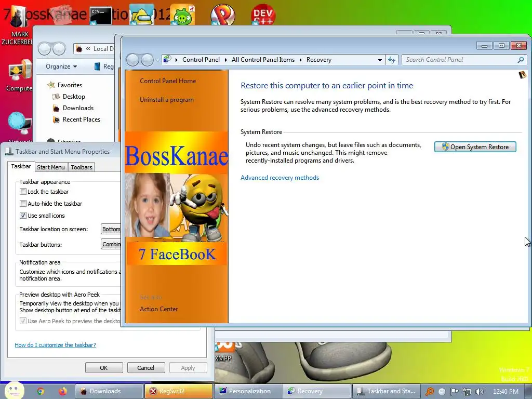
Task: Launch the Dev-C++ desktop shortcut
Action: 263,15
